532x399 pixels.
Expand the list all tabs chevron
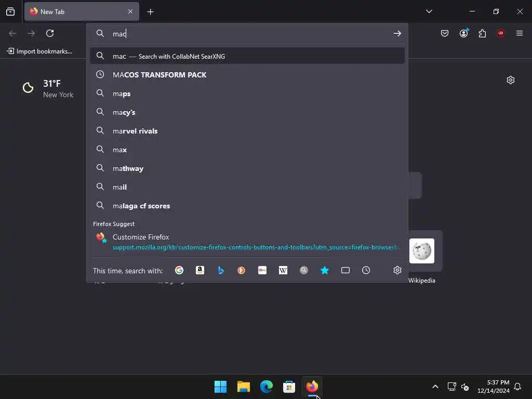(x=429, y=11)
